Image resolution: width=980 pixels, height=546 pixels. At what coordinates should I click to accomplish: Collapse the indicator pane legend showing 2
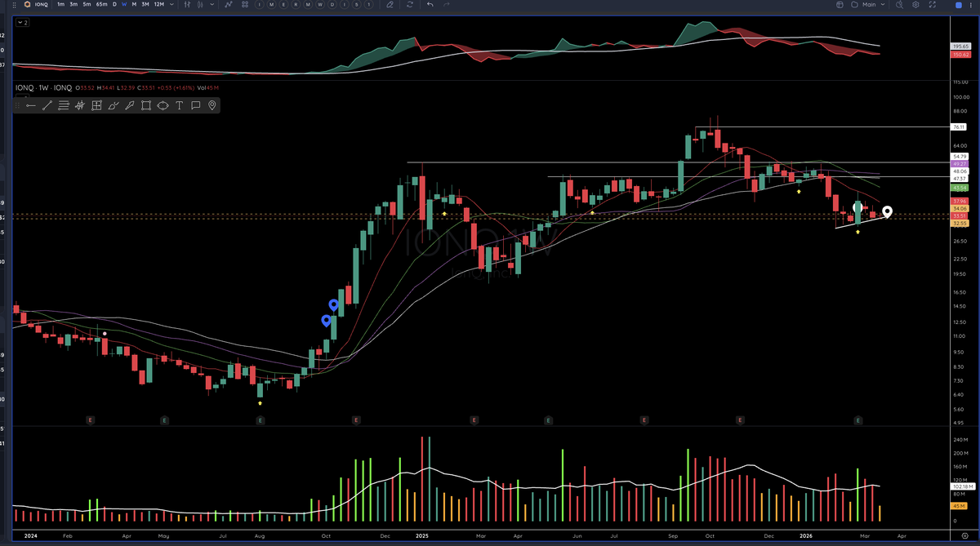(22, 22)
